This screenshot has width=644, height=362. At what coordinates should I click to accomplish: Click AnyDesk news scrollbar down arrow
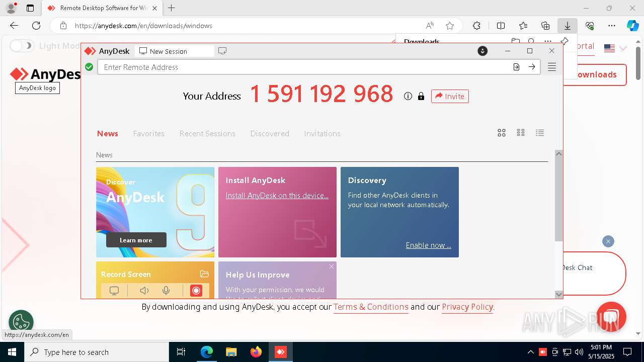tap(558, 295)
